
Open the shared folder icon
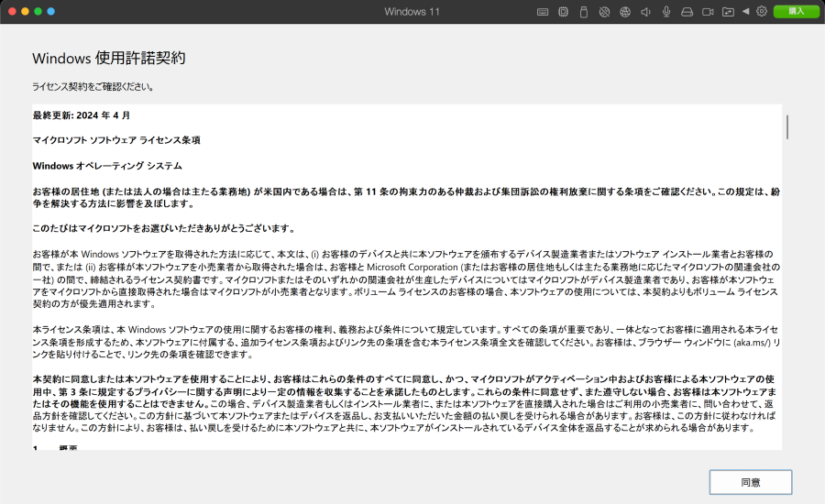(x=728, y=12)
